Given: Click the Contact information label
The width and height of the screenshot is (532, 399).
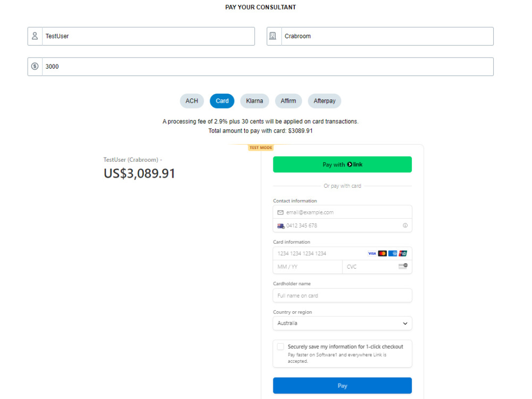Looking at the screenshot, I should pyautogui.click(x=295, y=201).
